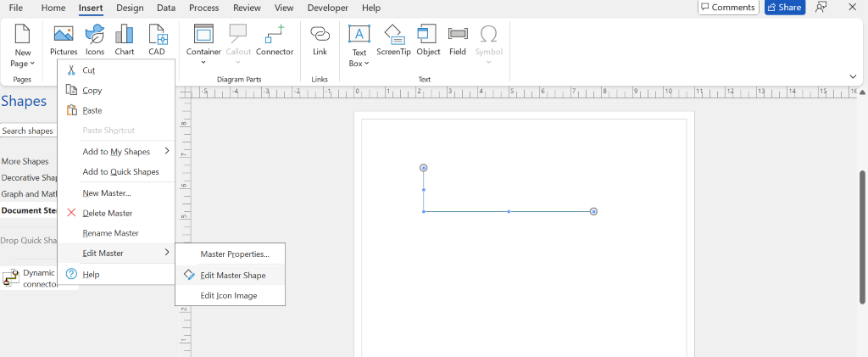The width and height of the screenshot is (868, 357).
Task: Open More Shapes in Shapes pane
Action: tap(25, 162)
